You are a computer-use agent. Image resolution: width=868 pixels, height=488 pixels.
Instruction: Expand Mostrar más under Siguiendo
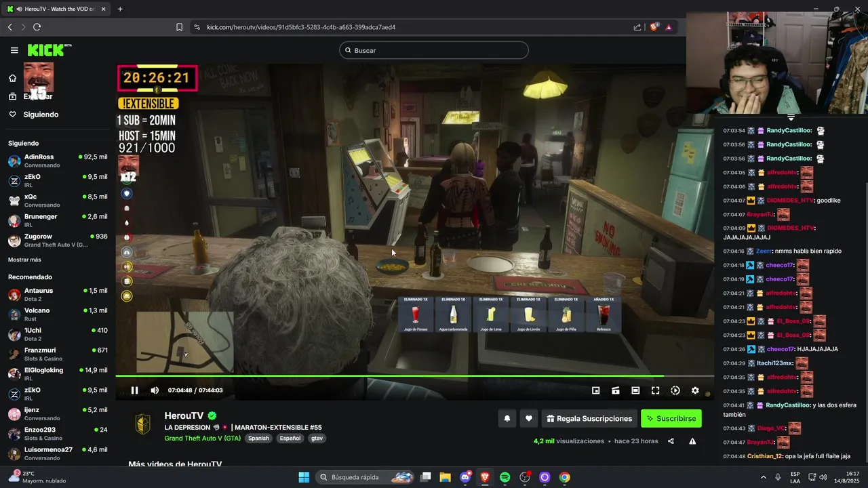point(24,260)
